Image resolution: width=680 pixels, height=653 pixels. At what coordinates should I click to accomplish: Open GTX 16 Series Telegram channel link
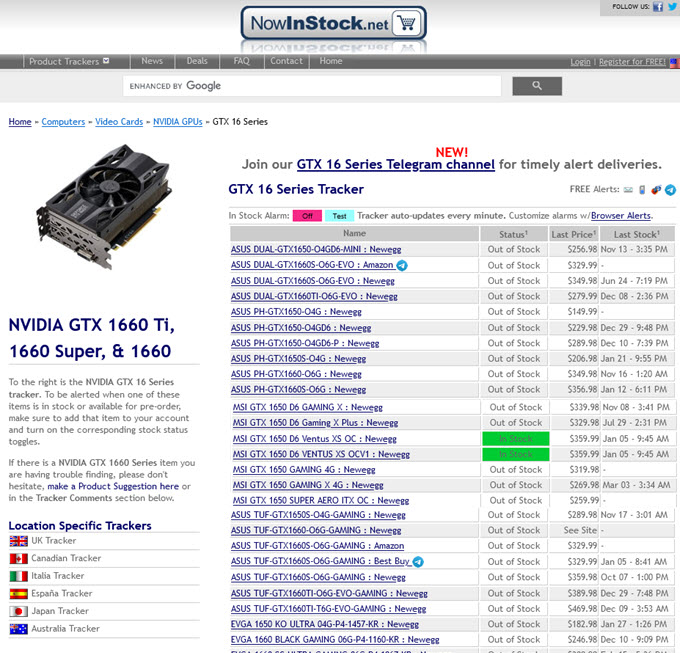coord(396,164)
